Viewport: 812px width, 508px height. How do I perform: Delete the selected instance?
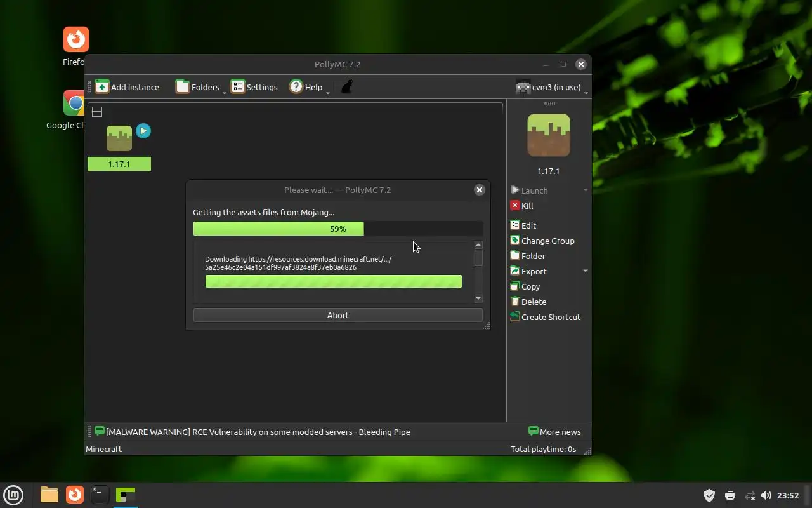(x=528, y=302)
